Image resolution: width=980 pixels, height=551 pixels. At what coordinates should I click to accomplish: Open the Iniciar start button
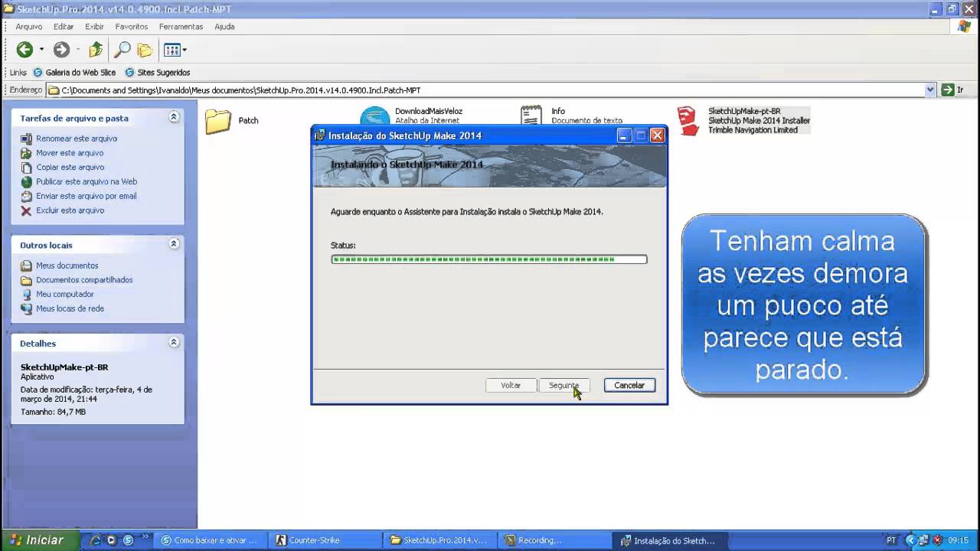click(39, 540)
